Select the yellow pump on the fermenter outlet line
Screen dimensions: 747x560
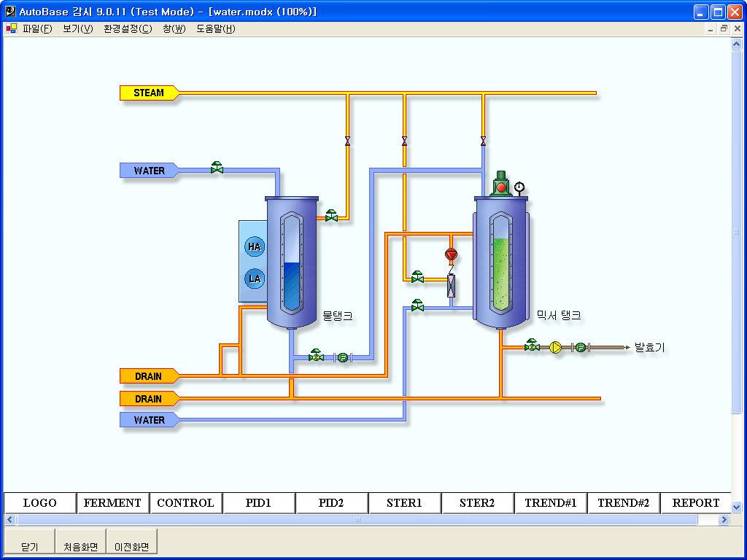tap(555, 348)
